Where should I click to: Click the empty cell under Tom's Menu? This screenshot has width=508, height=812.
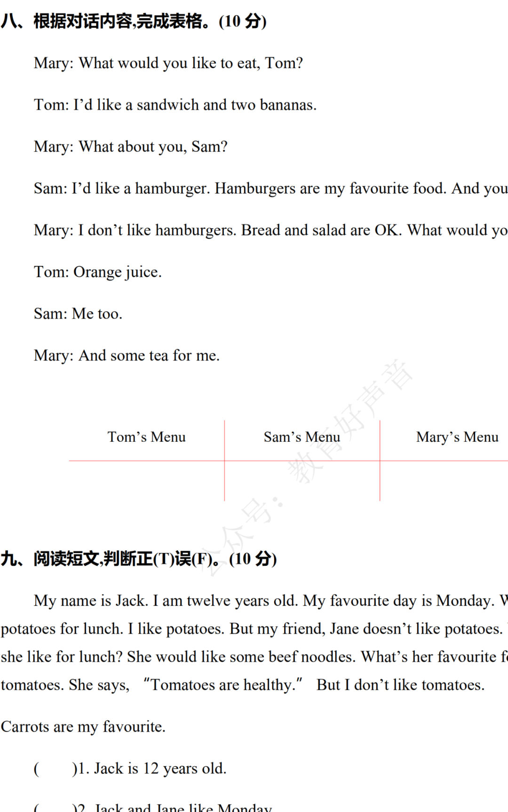pos(147,481)
